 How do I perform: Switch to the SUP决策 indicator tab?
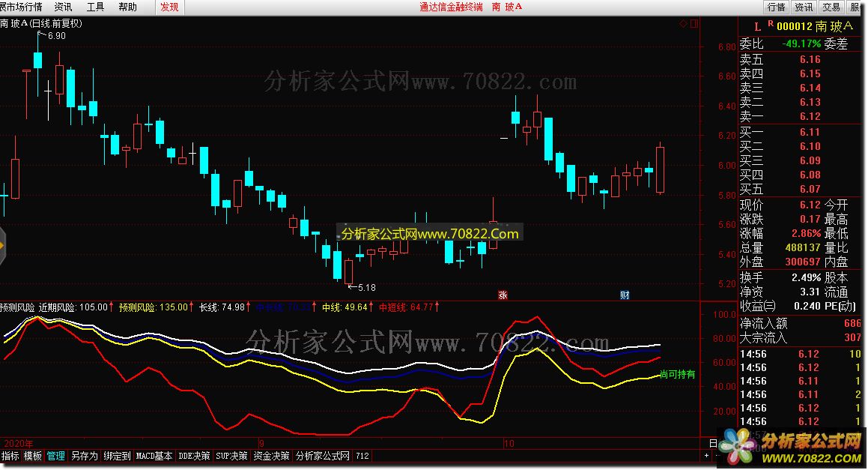231,457
